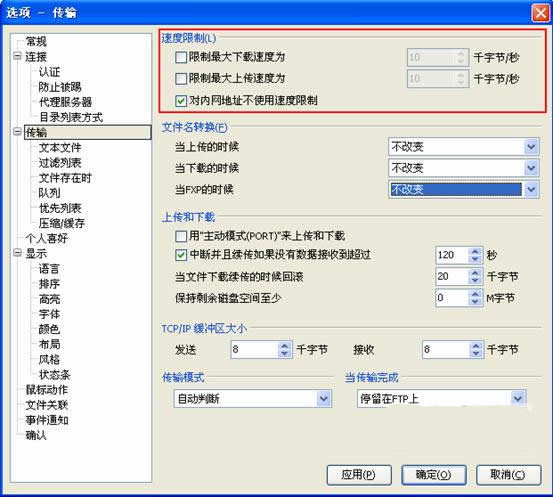Open 当传输完成 停留在FTP上 dropdown
This screenshot has height=497, width=553.
pyautogui.click(x=442, y=399)
